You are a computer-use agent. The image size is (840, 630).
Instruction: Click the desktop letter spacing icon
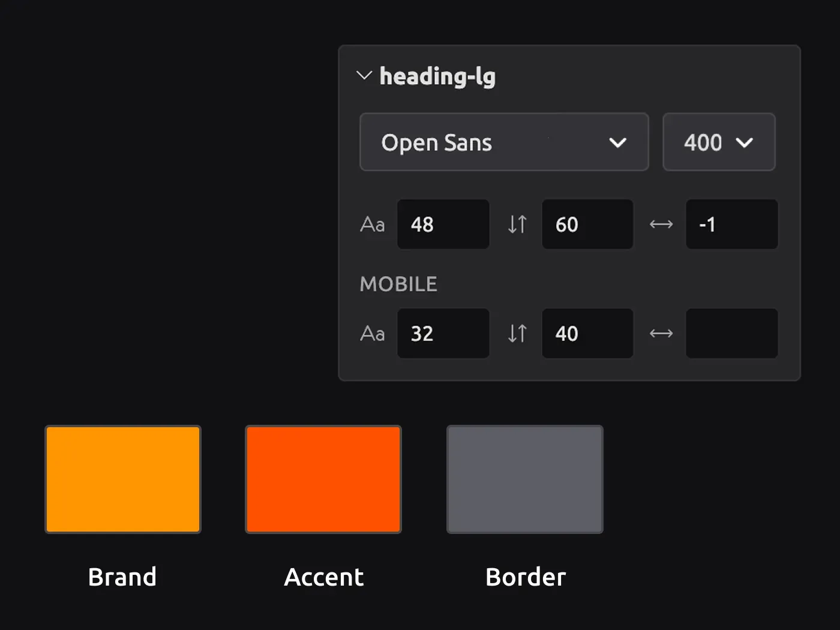click(x=661, y=224)
